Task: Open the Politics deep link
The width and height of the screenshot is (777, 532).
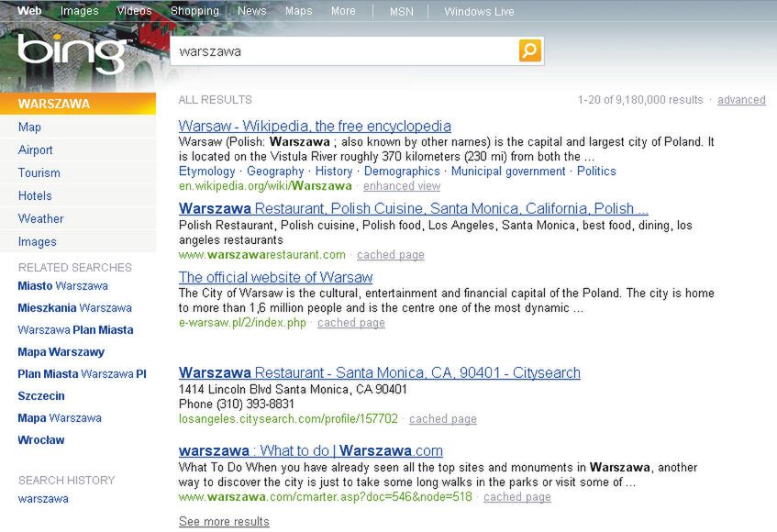Action: tap(596, 171)
